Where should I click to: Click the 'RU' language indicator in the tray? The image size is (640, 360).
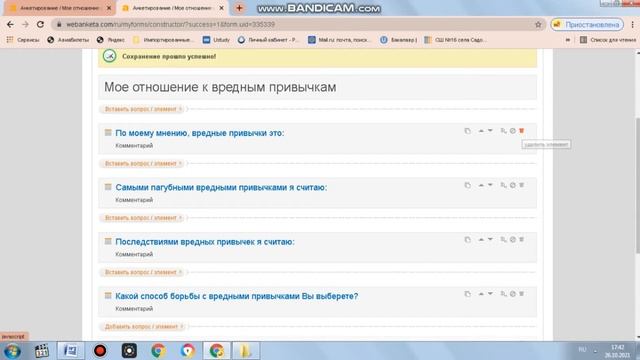(582, 350)
